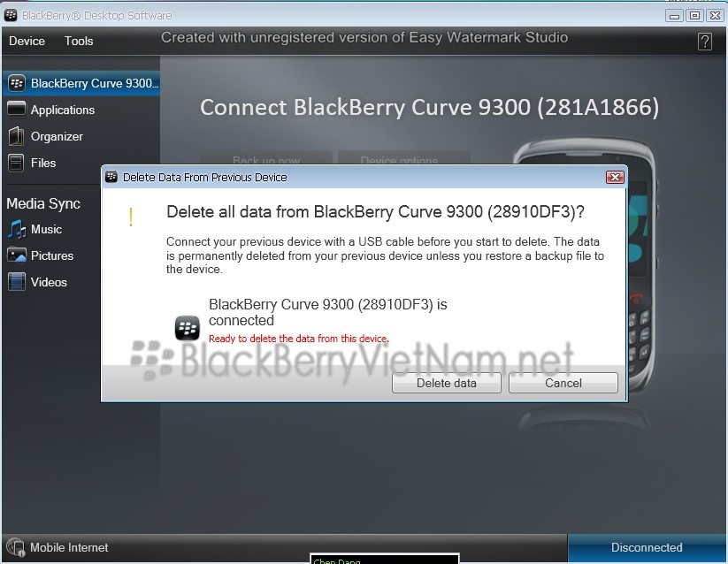Click the Videos film icon
728x564 pixels.
click(16, 282)
